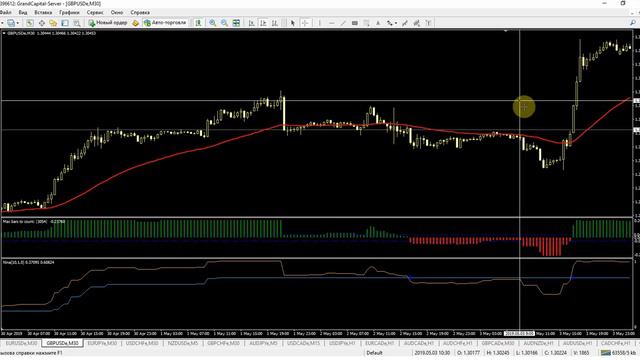Viewport: 640px width, 360px height.
Task: Select the horizontal line tool
Action: pos(331,23)
